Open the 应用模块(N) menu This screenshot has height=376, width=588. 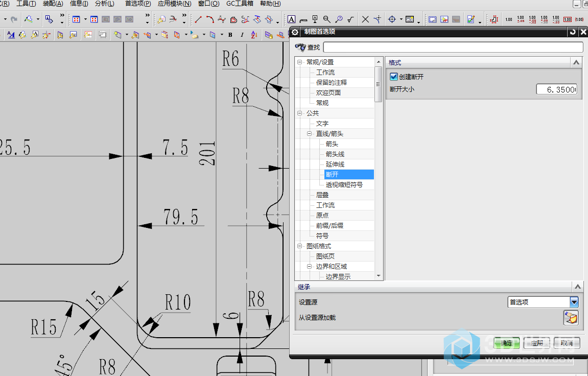pyautogui.click(x=174, y=4)
